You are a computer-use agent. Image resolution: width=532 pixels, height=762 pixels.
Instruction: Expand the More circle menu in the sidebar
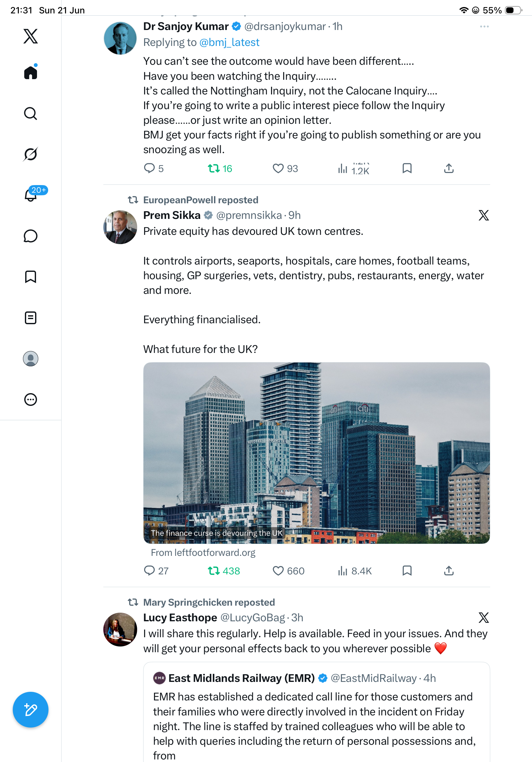pos(31,400)
